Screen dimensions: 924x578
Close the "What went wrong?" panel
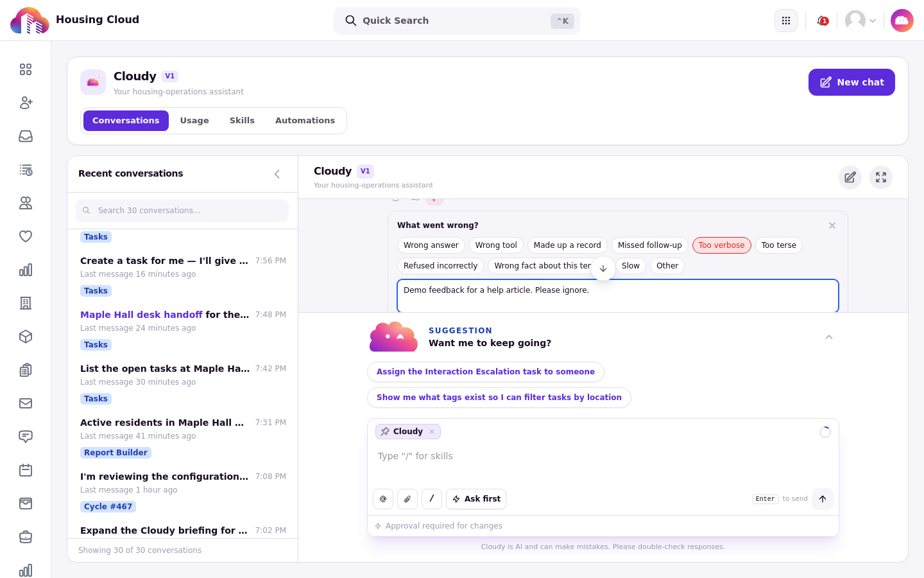point(832,225)
